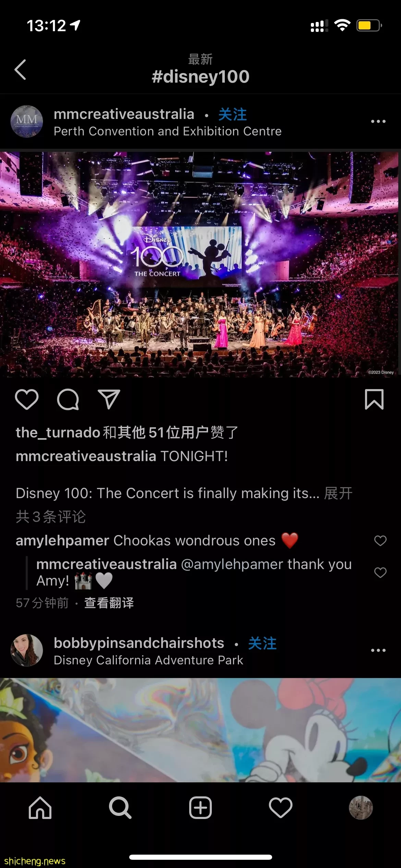Follow bobbypinsandchairshots with 关注

point(263,643)
